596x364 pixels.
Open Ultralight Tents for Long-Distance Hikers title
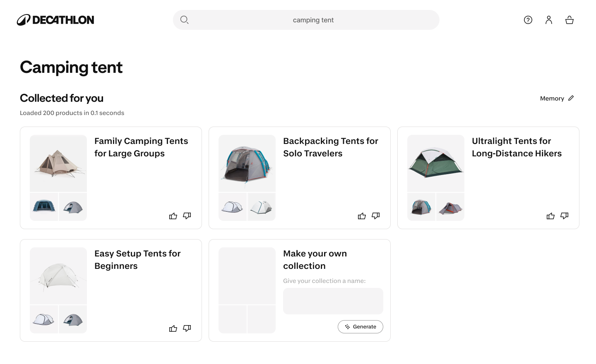(x=517, y=147)
